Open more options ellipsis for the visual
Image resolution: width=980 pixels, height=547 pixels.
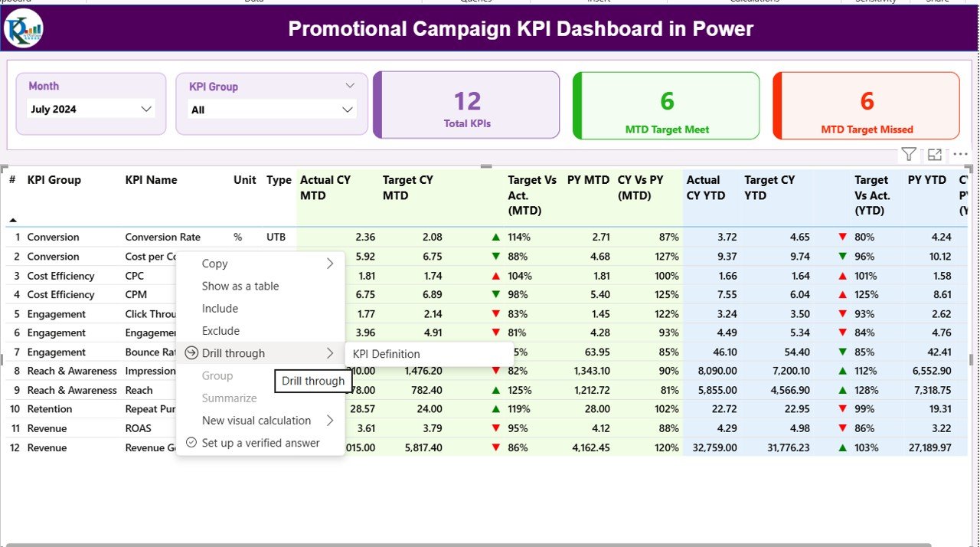[960, 154]
